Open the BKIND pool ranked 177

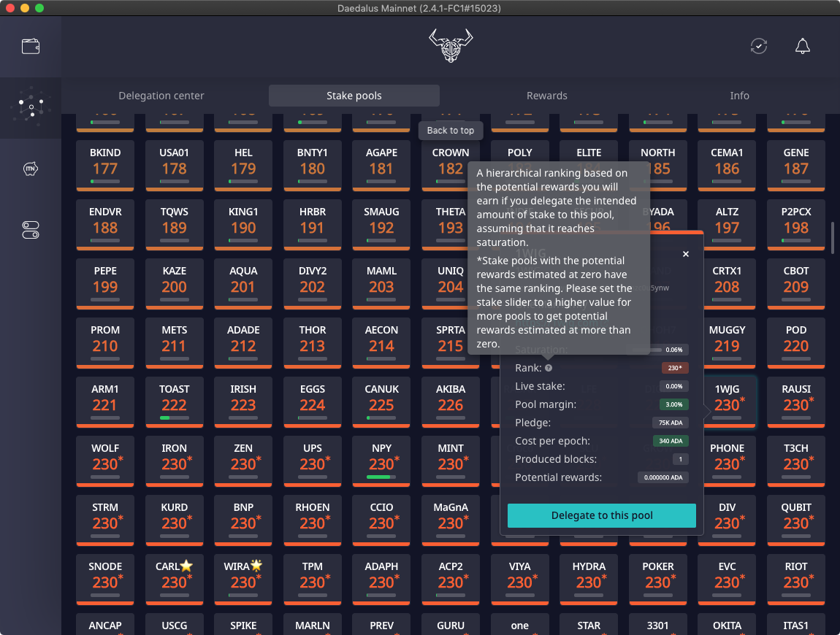[x=105, y=163]
